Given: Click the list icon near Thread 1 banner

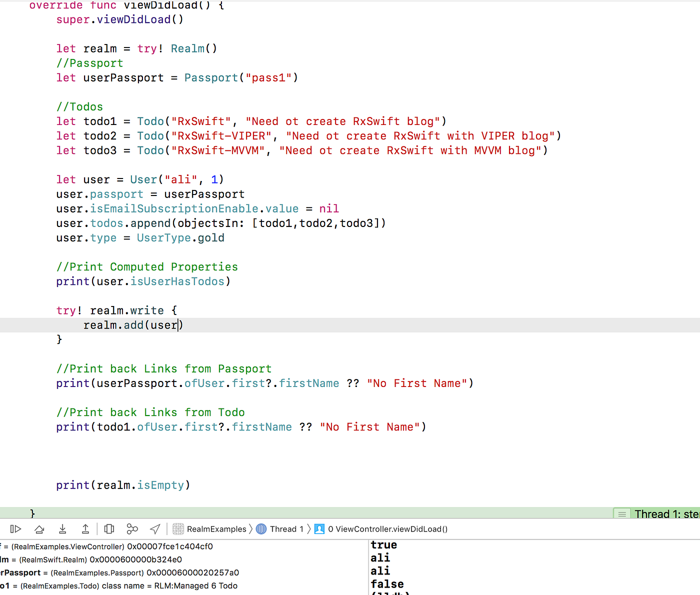Looking at the screenshot, I should [x=621, y=513].
